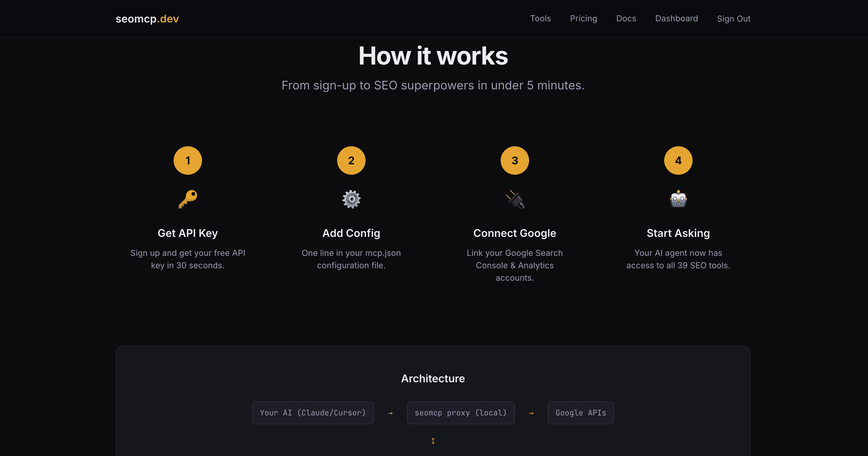The width and height of the screenshot is (868, 456).
Task: Select the numbered circle 3
Action: pos(515,160)
